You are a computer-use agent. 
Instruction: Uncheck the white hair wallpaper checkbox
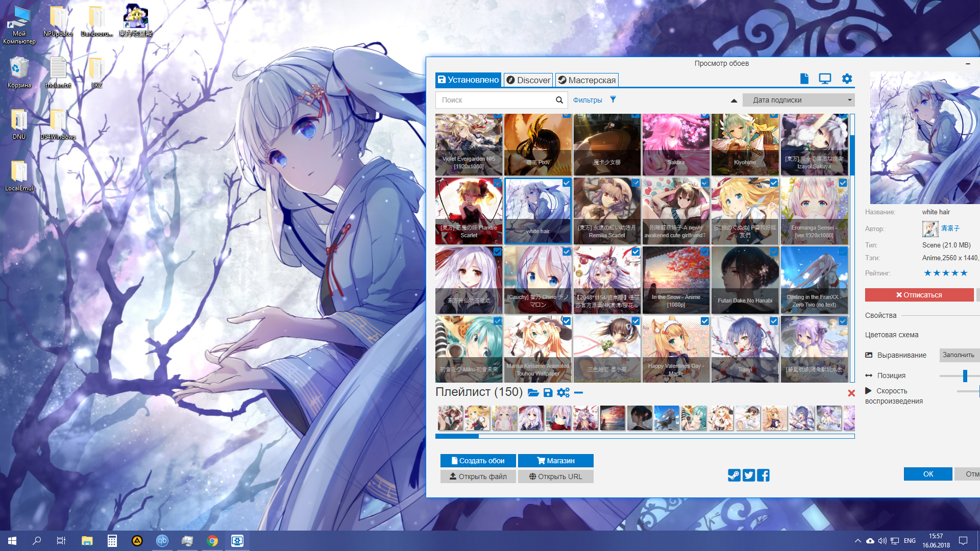pos(567,183)
